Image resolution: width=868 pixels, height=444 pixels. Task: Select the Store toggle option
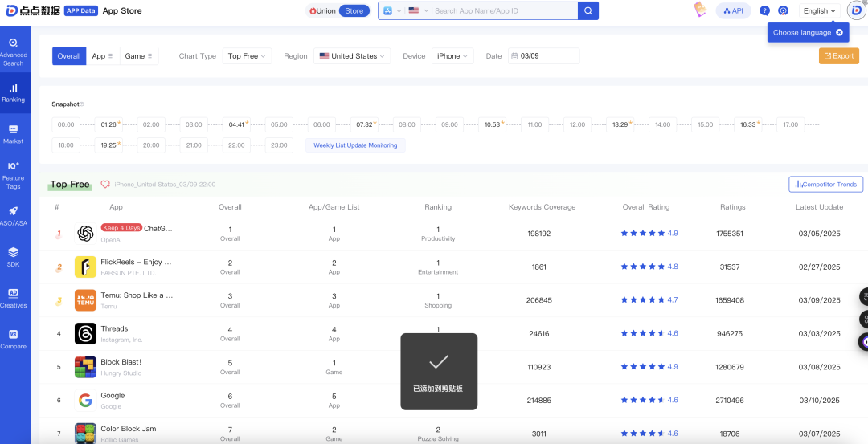(x=354, y=10)
